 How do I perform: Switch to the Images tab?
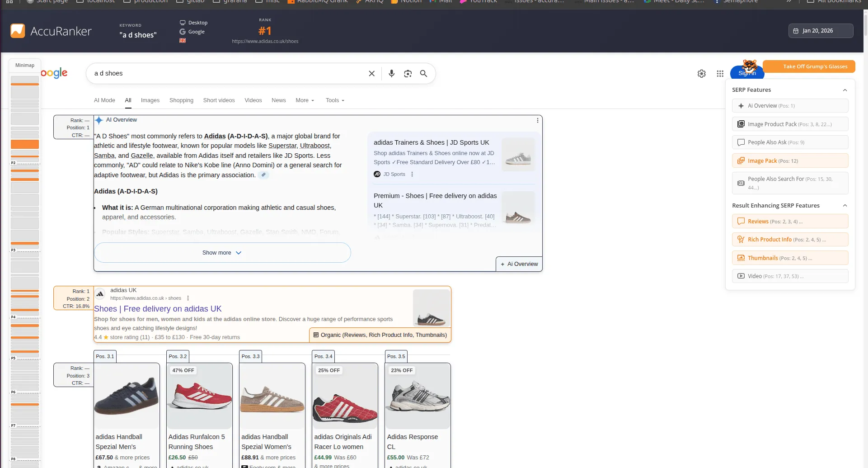150,100
